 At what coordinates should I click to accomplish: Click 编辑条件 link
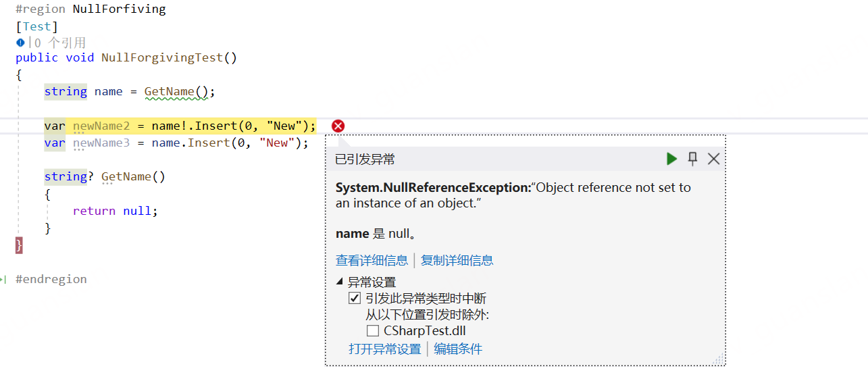point(458,349)
